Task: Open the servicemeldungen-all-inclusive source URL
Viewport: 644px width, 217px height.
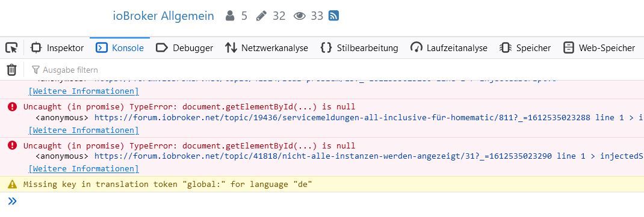Action: [342, 118]
